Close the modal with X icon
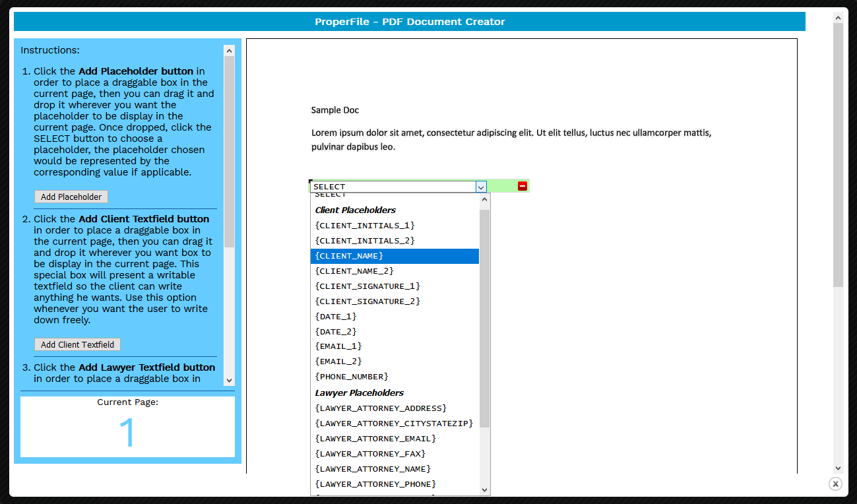This screenshot has width=857, height=504. coord(835,484)
